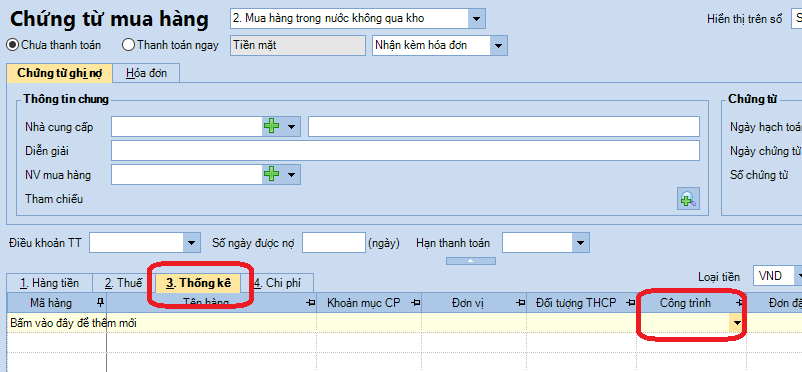Click the Bấm vào đây để thêm mới row

74,323
